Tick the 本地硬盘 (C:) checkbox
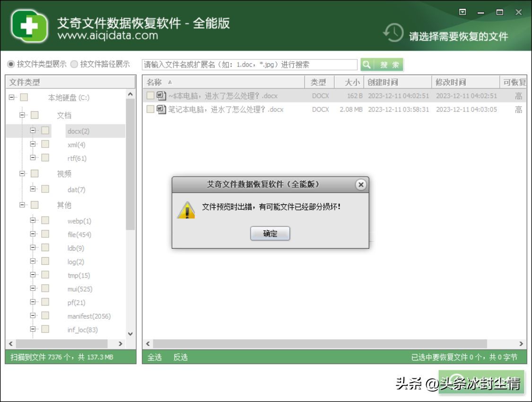Image resolution: width=532 pixels, height=402 pixels. click(24, 97)
